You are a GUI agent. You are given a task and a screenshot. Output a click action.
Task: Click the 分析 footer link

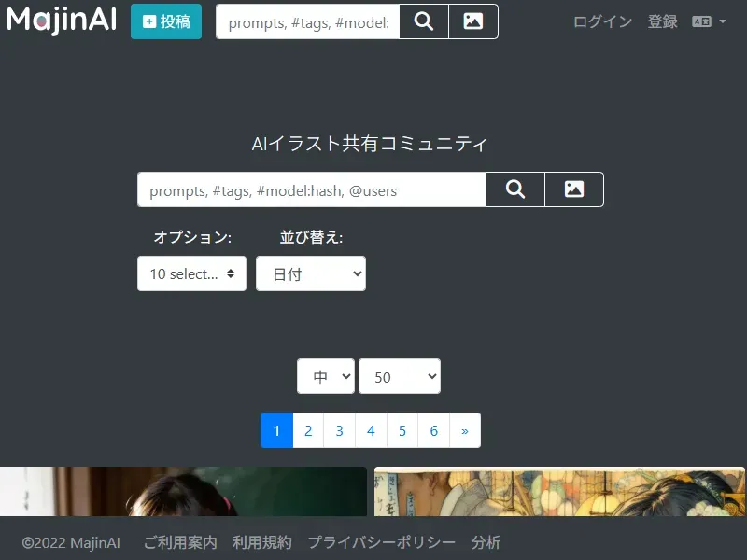pyautogui.click(x=486, y=542)
